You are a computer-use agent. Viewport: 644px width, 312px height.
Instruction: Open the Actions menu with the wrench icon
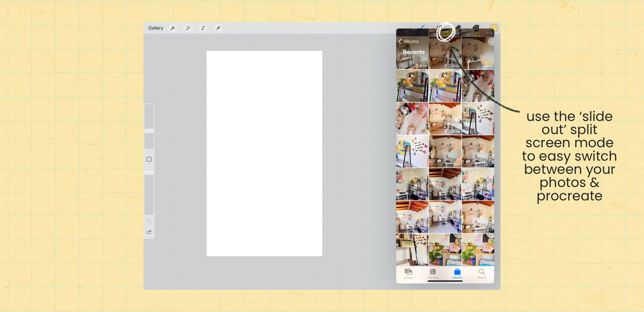tap(173, 28)
